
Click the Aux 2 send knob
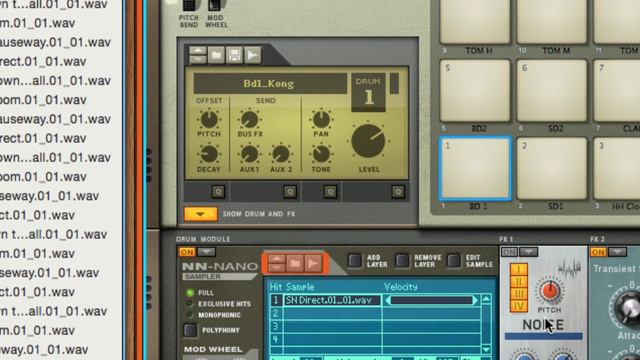pyautogui.click(x=280, y=155)
